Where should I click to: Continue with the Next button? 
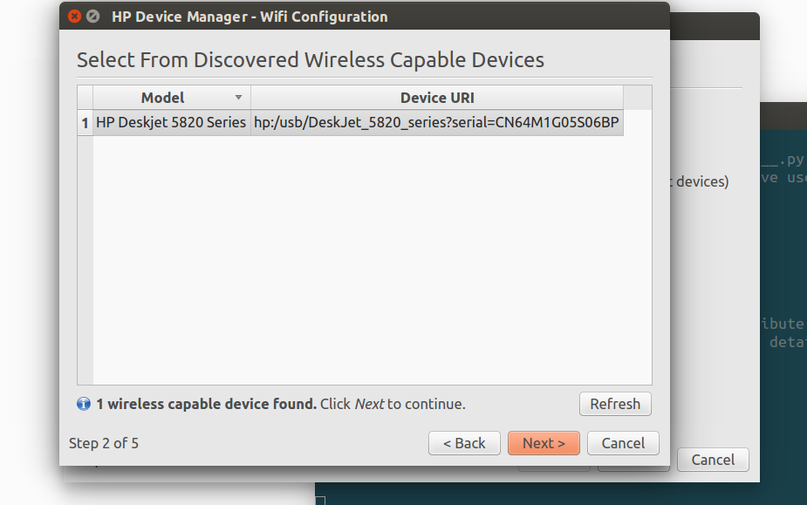543,443
